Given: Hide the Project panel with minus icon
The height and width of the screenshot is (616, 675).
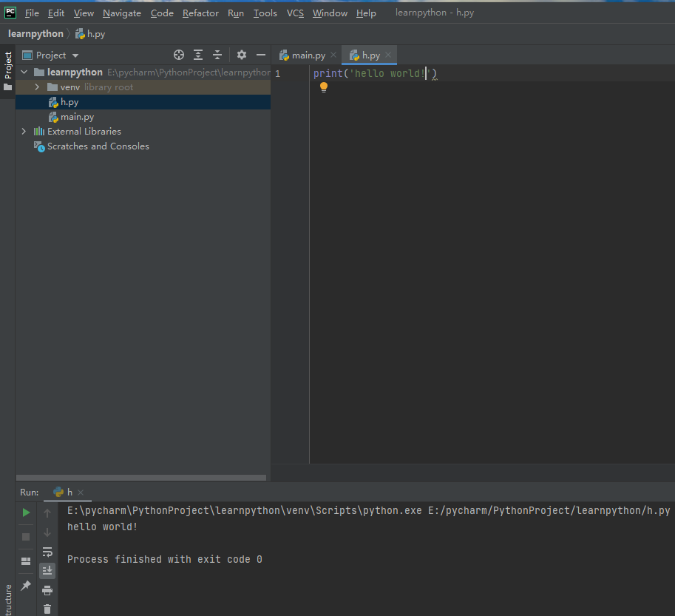Looking at the screenshot, I should click(261, 55).
